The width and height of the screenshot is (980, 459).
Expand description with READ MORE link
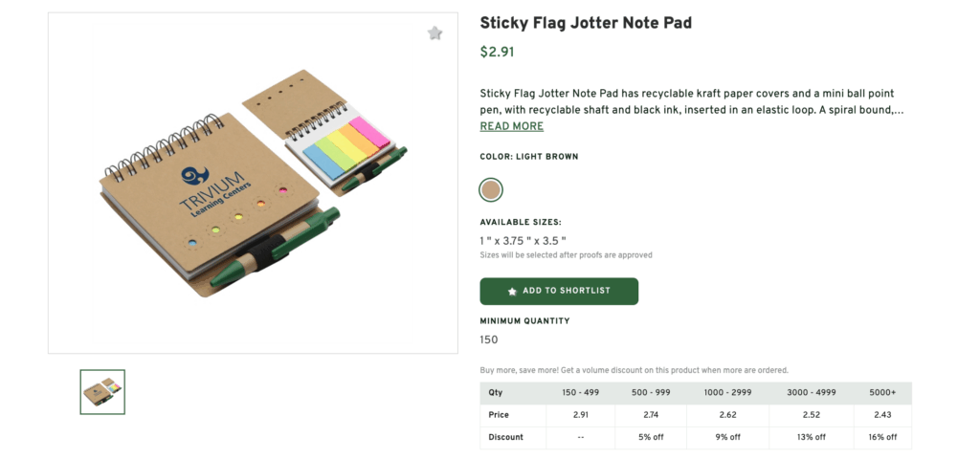511,126
